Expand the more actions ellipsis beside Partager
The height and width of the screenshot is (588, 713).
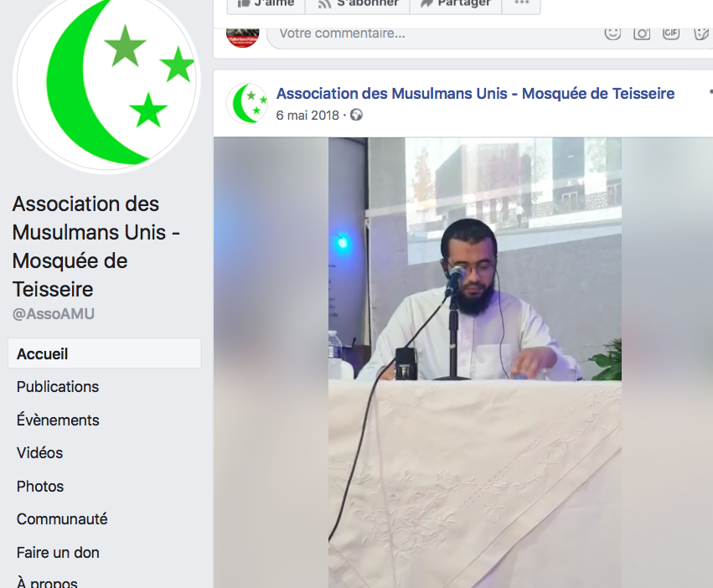point(522,3)
